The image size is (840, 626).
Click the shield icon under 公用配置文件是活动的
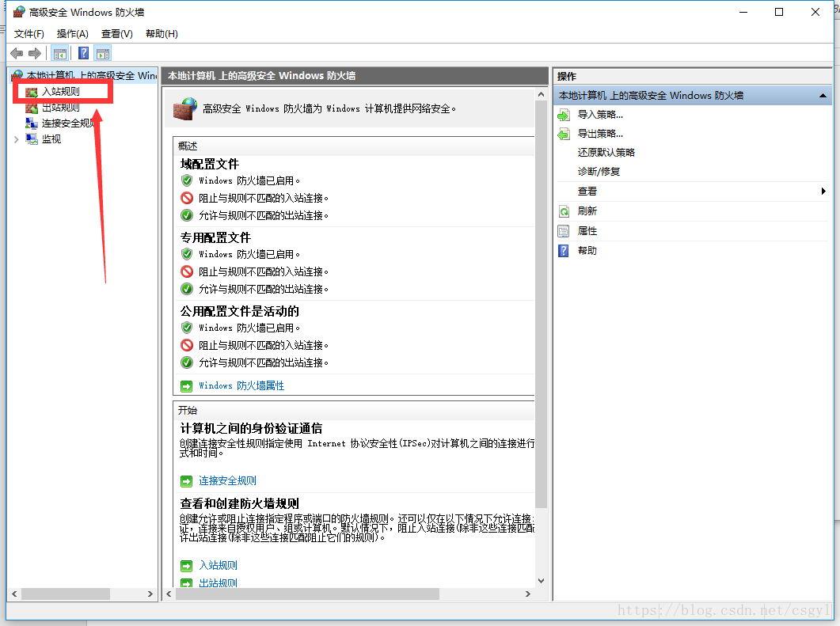(186, 327)
